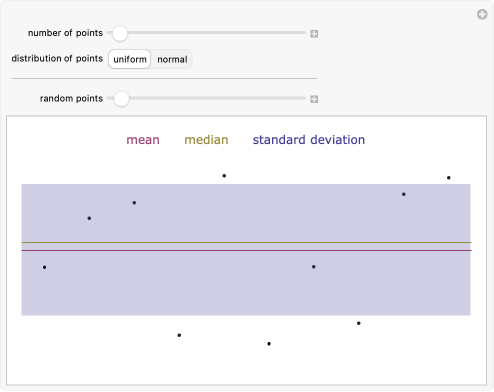
Task: Click the magenta mean line
Action: pyautogui.click(x=246, y=250)
